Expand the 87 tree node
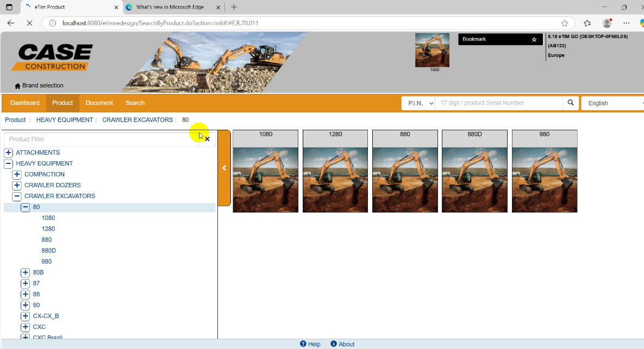The width and height of the screenshot is (644, 349). click(26, 283)
